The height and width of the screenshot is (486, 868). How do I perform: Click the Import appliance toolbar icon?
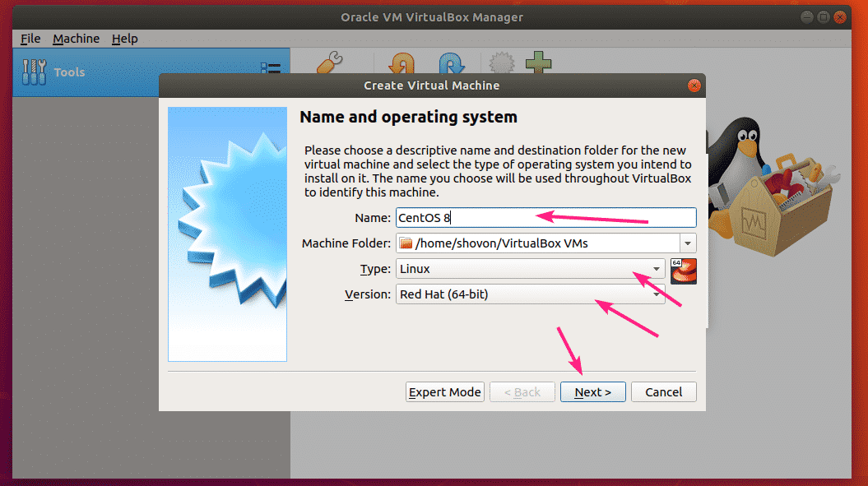click(402, 63)
